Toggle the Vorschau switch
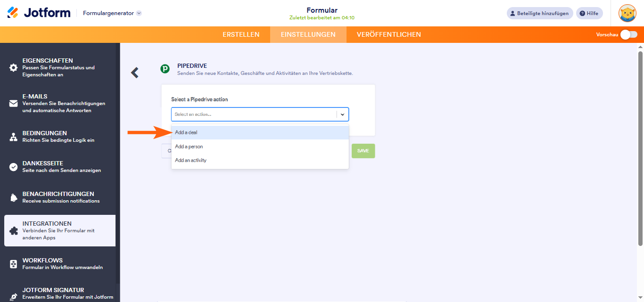This screenshot has width=644, height=302. click(x=629, y=34)
